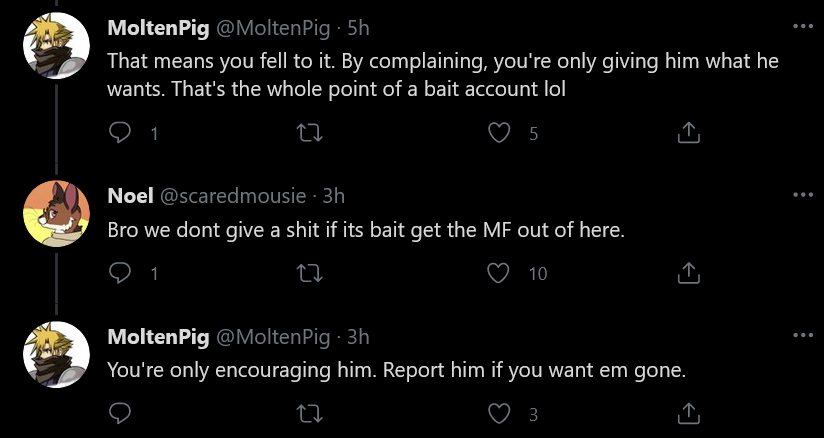Viewport: 824px width, 438px height.
Task: Like Noel's tweet with 10 likes
Action: (499, 273)
